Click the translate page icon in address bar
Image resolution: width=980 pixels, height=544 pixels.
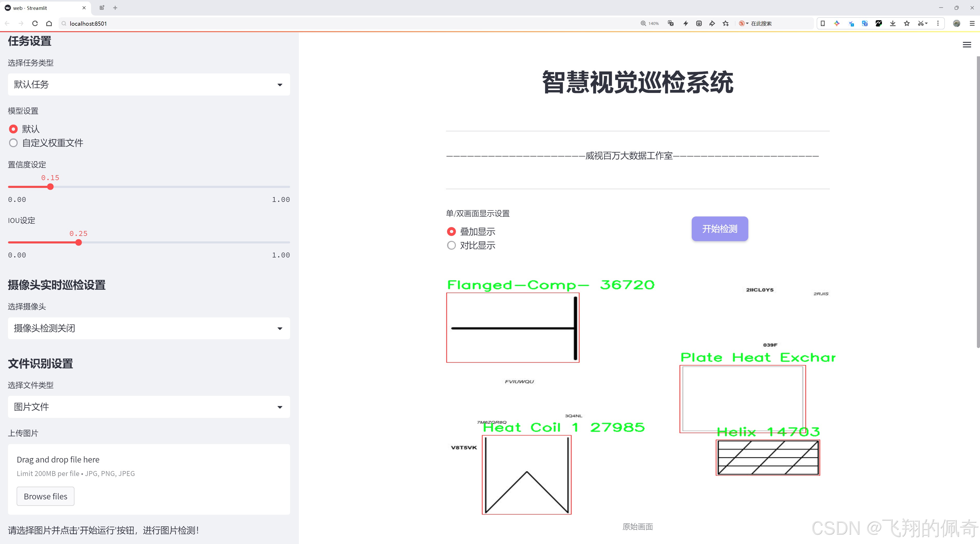click(x=670, y=23)
